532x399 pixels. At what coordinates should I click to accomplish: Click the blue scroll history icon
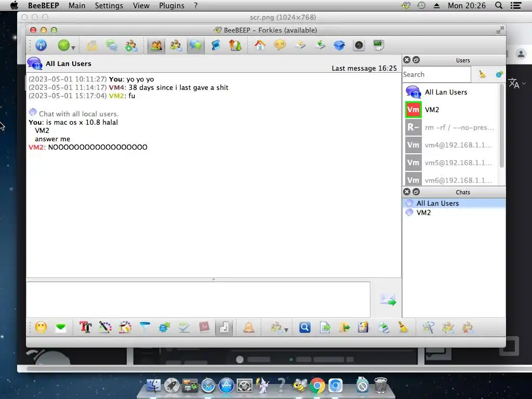216,46
